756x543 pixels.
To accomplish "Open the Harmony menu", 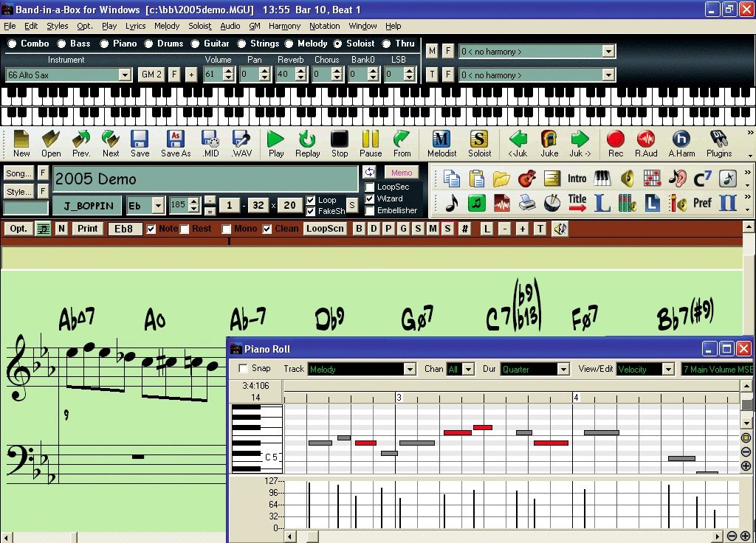I will 284,26.
